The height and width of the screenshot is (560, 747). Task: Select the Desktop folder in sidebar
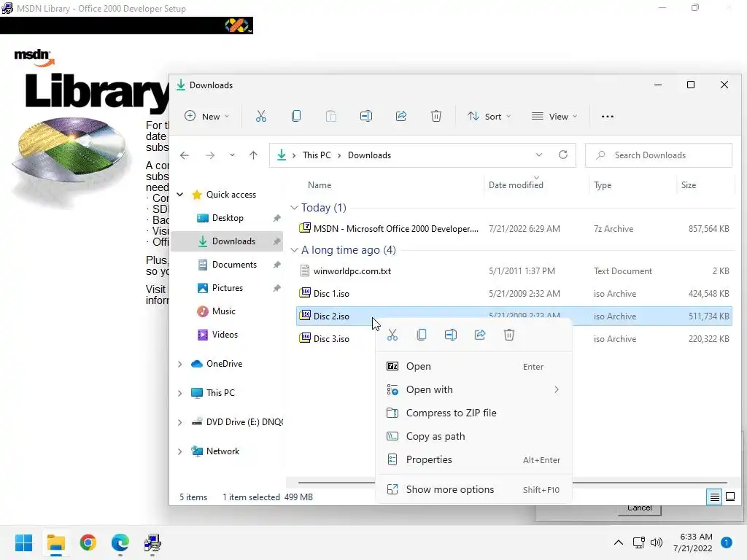click(227, 218)
